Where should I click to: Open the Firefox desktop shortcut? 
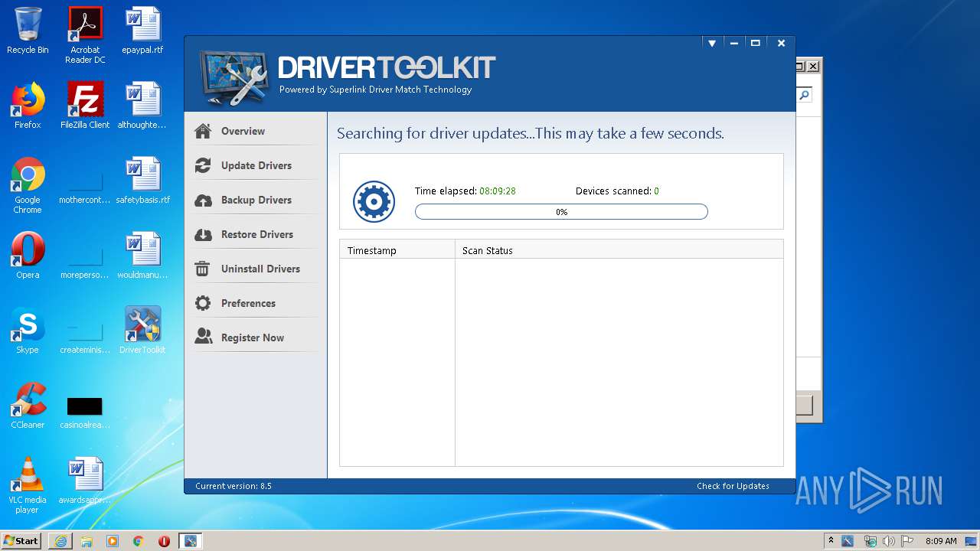28,106
